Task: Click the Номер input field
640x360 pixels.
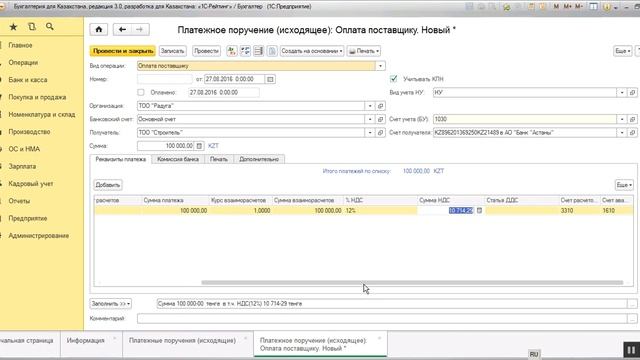Action: click(x=165, y=79)
